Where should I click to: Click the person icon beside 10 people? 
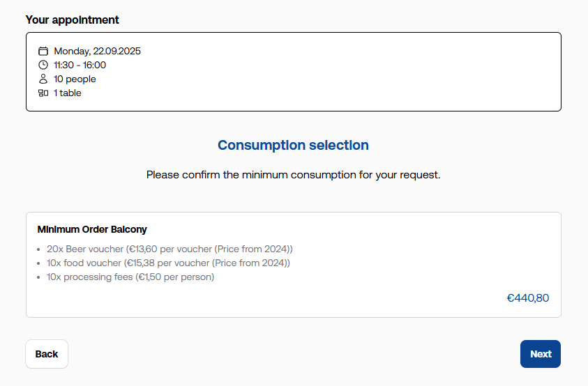(43, 79)
